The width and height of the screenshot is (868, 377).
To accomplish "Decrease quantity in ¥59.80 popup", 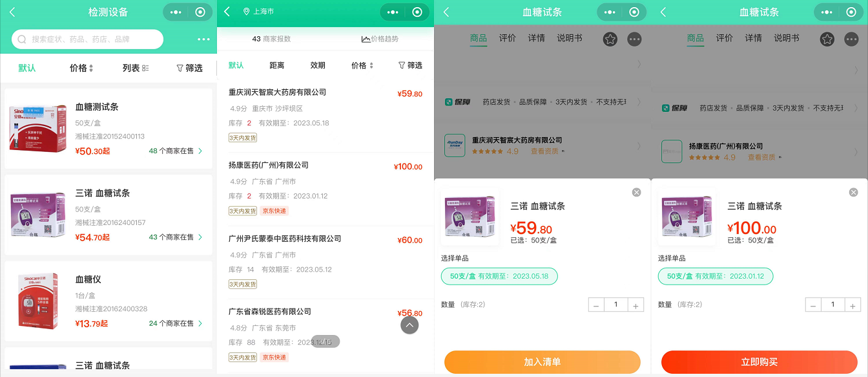I will tap(596, 305).
